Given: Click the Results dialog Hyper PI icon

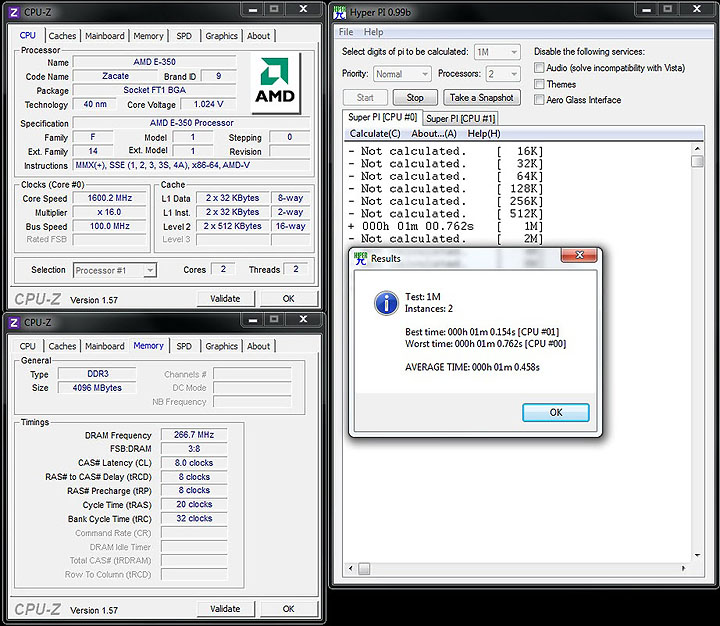Looking at the screenshot, I should (360, 259).
